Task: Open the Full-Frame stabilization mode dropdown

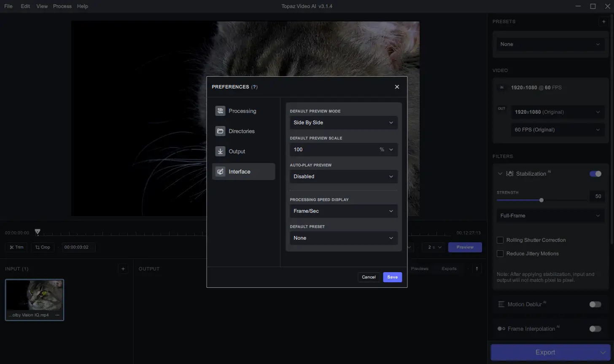Action: click(x=551, y=216)
